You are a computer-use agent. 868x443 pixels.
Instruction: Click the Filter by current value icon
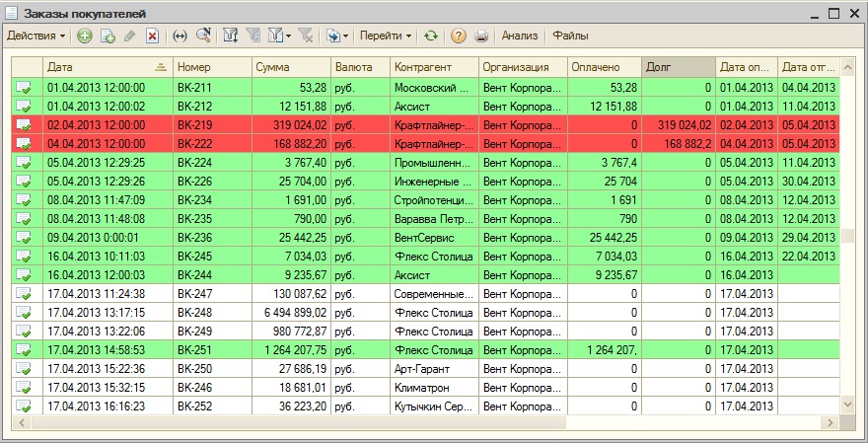[x=253, y=37]
